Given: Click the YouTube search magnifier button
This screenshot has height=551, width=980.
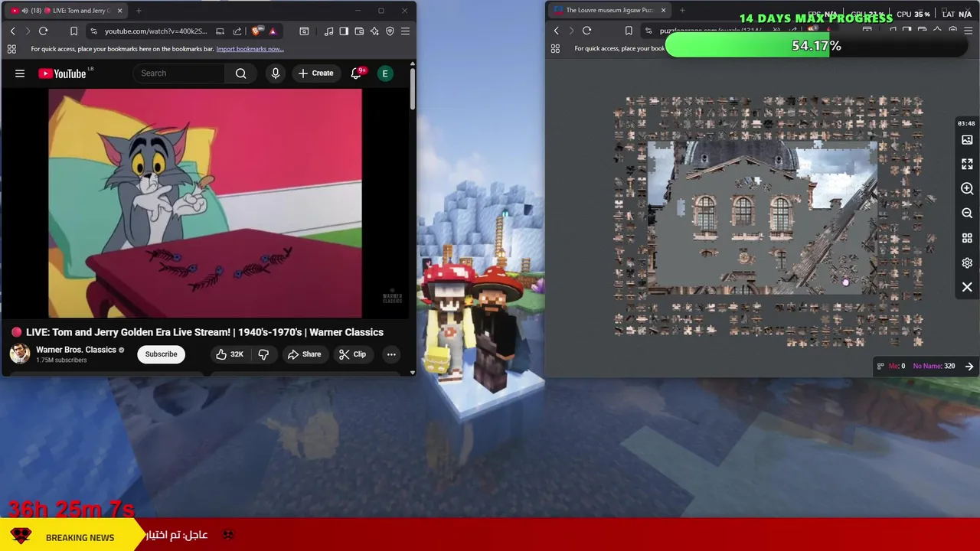Looking at the screenshot, I should (x=240, y=73).
